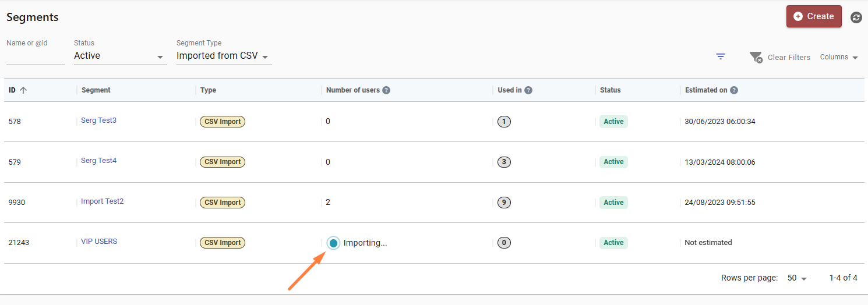Image resolution: width=868 pixels, height=305 pixels.
Task: Click the refresh icon beside Create
Action: click(856, 17)
